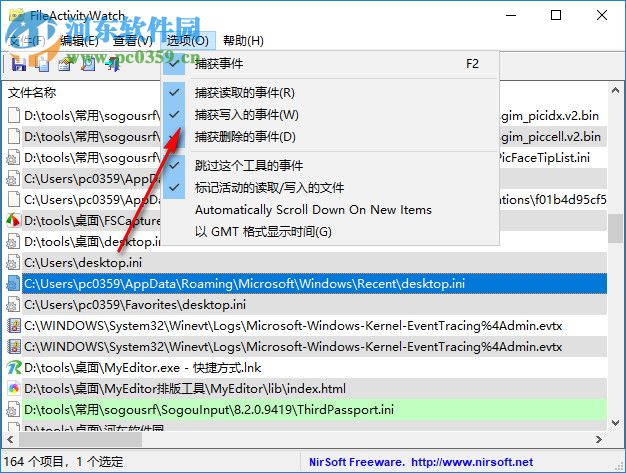Image resolution: width=626 pixels, height=473 pixels.
Task: Toggle 捕获事件 (F2) capture option
Action: [x=331, y=64]
